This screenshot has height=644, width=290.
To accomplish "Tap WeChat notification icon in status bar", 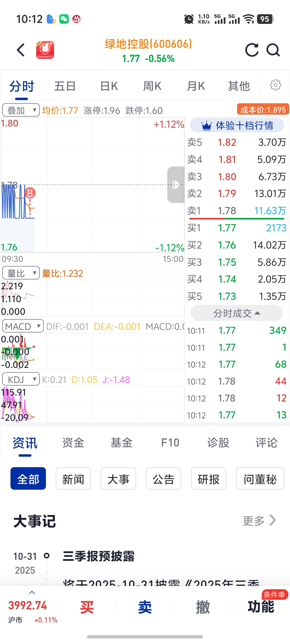I will point(64,19).
